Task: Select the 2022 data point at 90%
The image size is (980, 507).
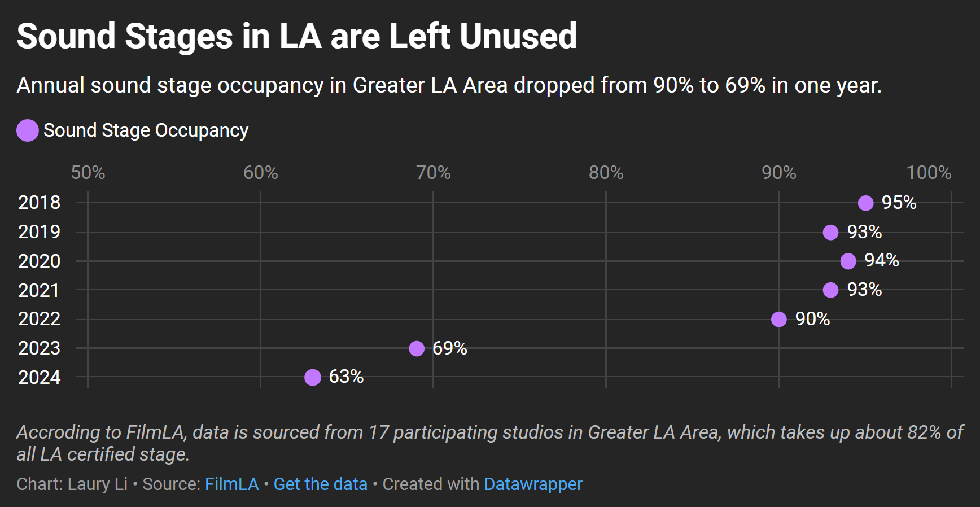Action: 778,319
